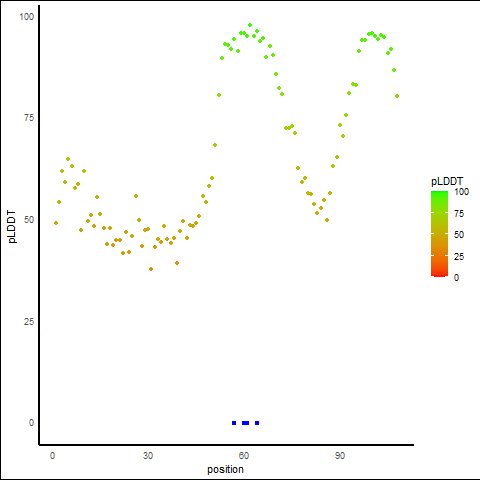The width and height of the screenshot is (480, 480).
Task: Click the middle wide blue marker
Action: 245,423
